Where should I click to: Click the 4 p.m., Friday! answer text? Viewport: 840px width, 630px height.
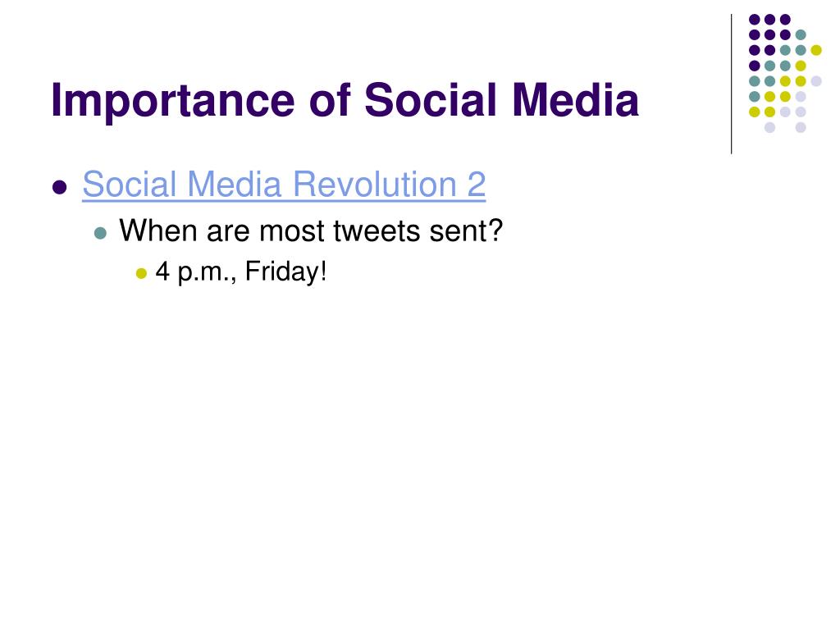point(241,272)
